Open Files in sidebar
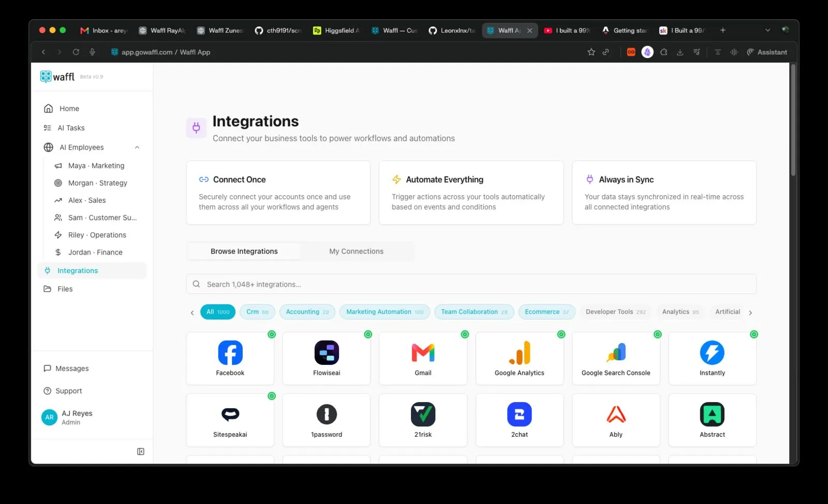The image size is (828, 504). click(x=92, y=289)
